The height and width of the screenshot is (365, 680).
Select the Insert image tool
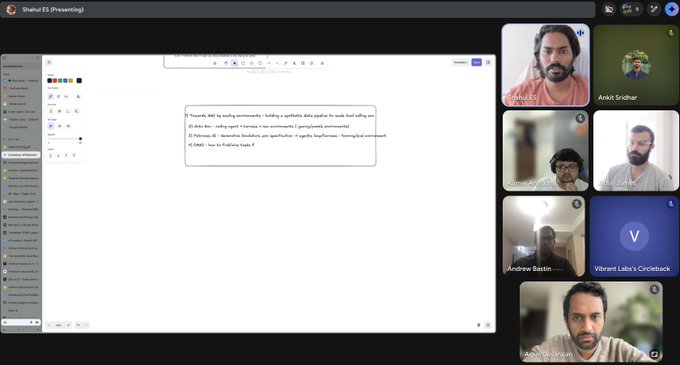(303, 63)
